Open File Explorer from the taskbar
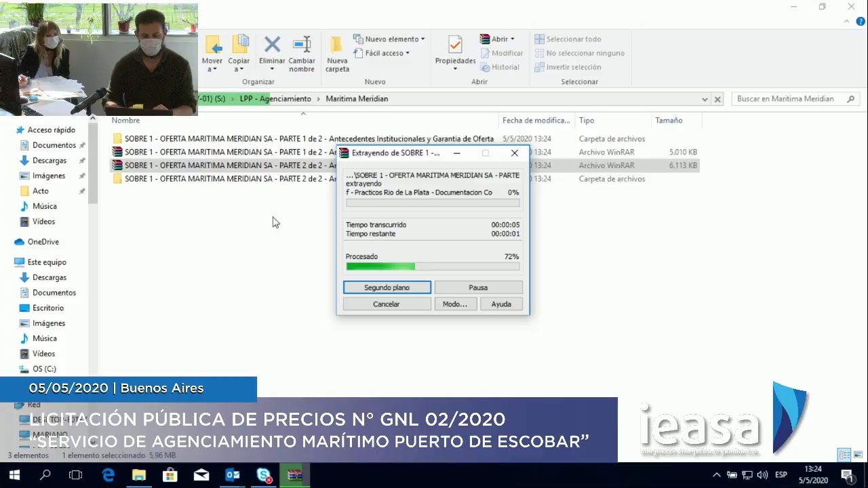 coord(139,475)
